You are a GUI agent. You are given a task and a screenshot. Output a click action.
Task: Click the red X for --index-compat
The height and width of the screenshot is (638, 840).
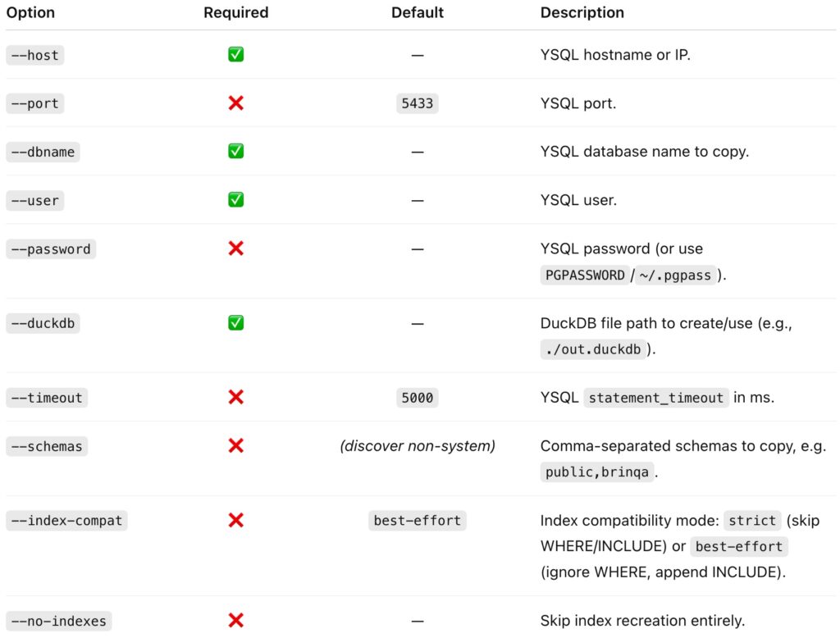pos(235,521)
